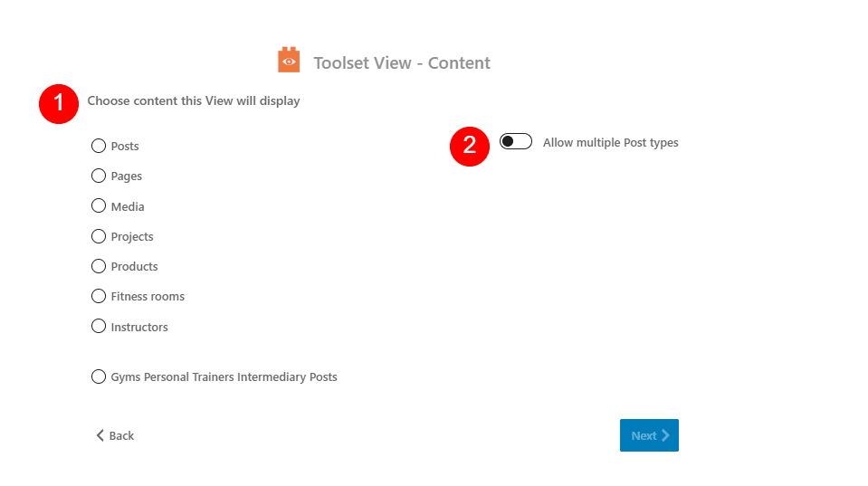
Task: Select the Media radio button
Action: tap(99, 206)
